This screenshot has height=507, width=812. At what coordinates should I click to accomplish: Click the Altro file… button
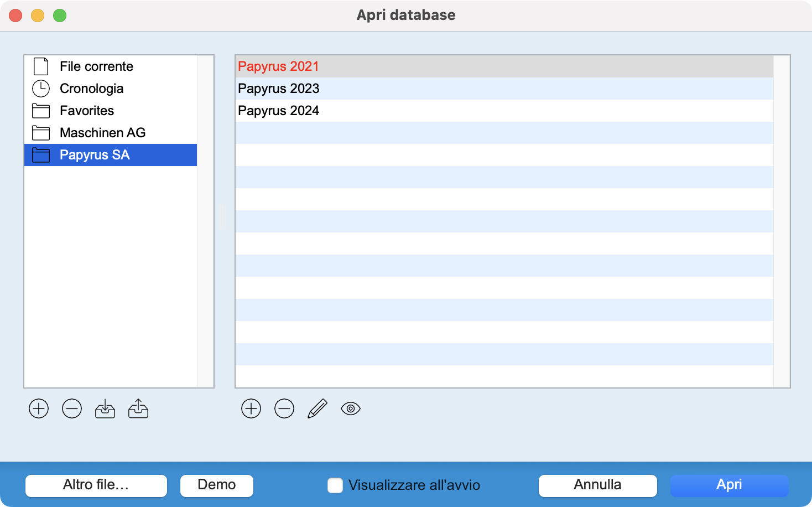point(96,485)
